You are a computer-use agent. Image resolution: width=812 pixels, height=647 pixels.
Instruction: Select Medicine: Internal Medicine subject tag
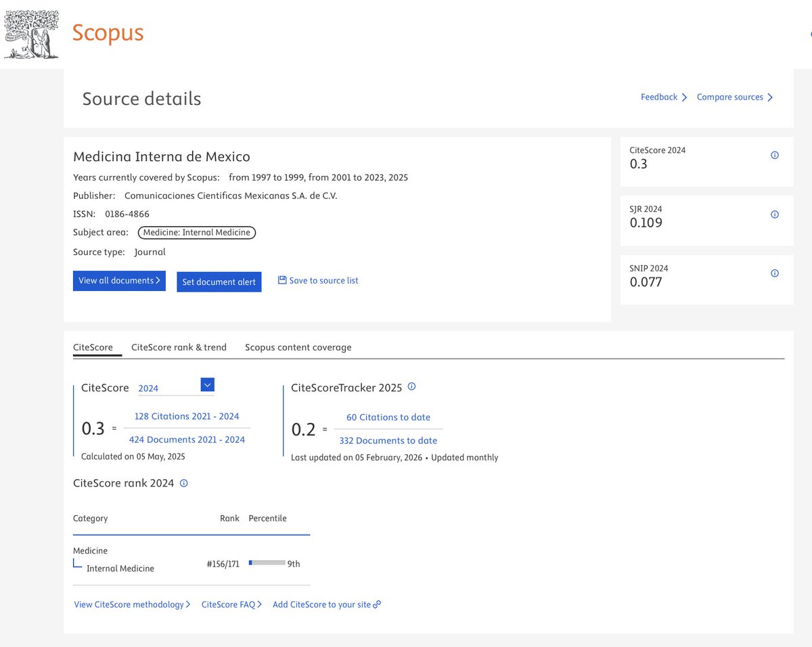tap(197, 232)
